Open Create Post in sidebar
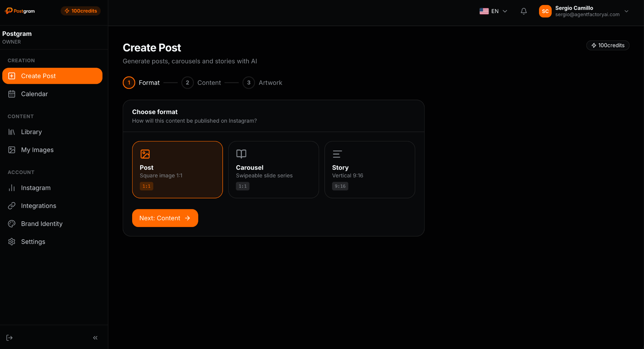This screenshot has height=349, width=644. pyautogui.click(x=52, y=76)
